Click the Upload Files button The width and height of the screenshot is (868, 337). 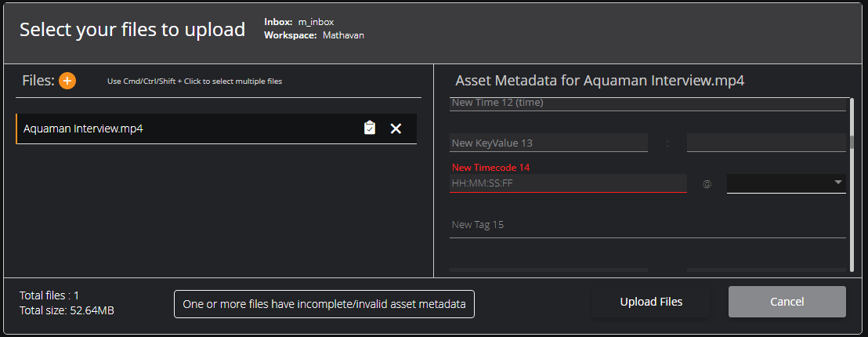651,302
